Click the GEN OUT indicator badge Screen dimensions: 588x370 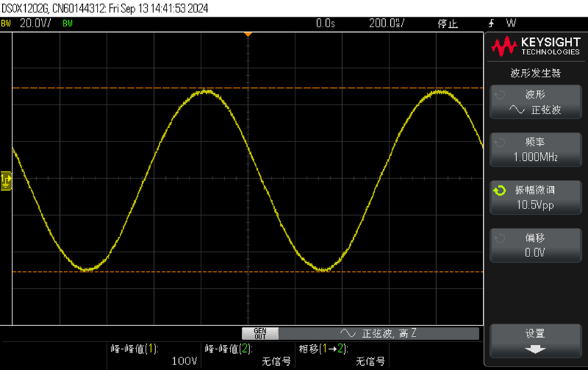pyautogui.click(x=260, y=334)
